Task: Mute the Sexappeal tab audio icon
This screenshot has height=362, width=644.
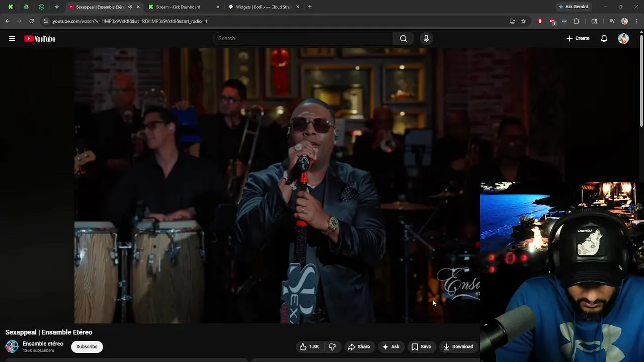Action: pyautogui.click(x=130, y=7)
